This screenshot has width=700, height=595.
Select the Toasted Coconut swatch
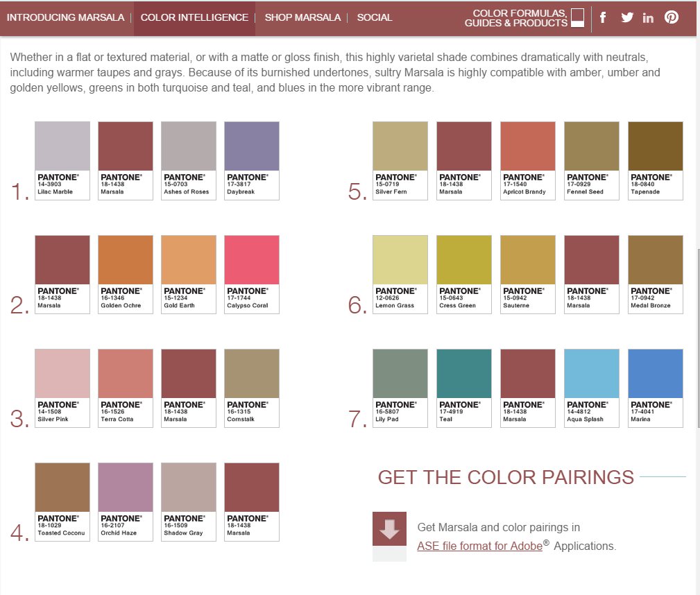pyautogui.click(x=62, y=502)
